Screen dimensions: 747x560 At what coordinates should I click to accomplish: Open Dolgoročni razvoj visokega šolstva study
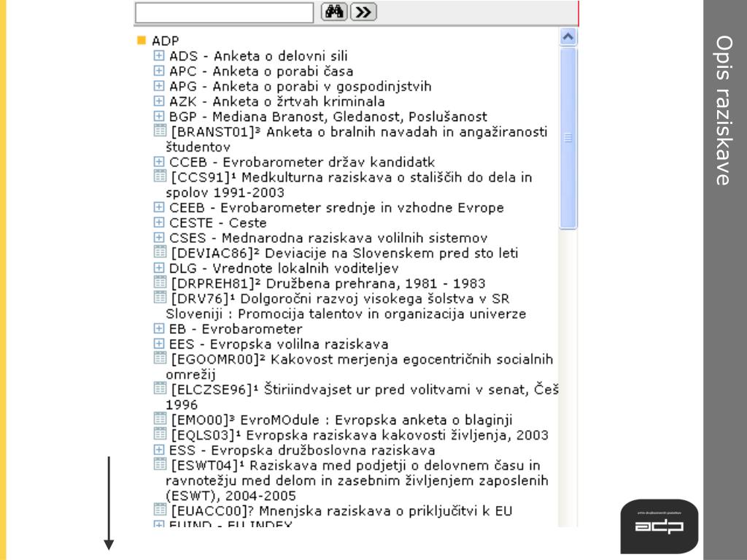(x=346, y=306)
